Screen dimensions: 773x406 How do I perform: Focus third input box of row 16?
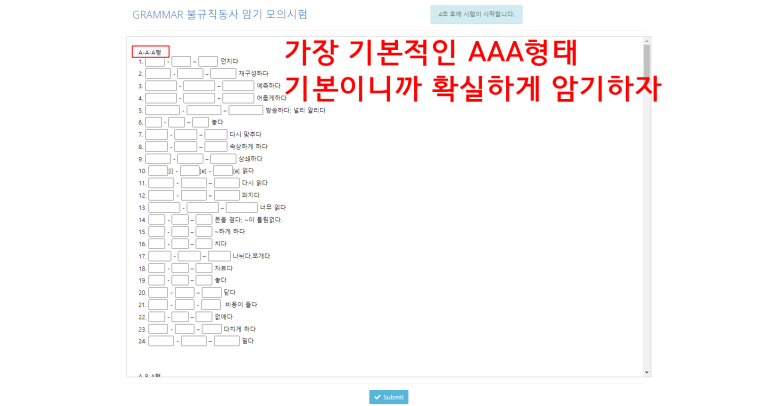(204, 244)
